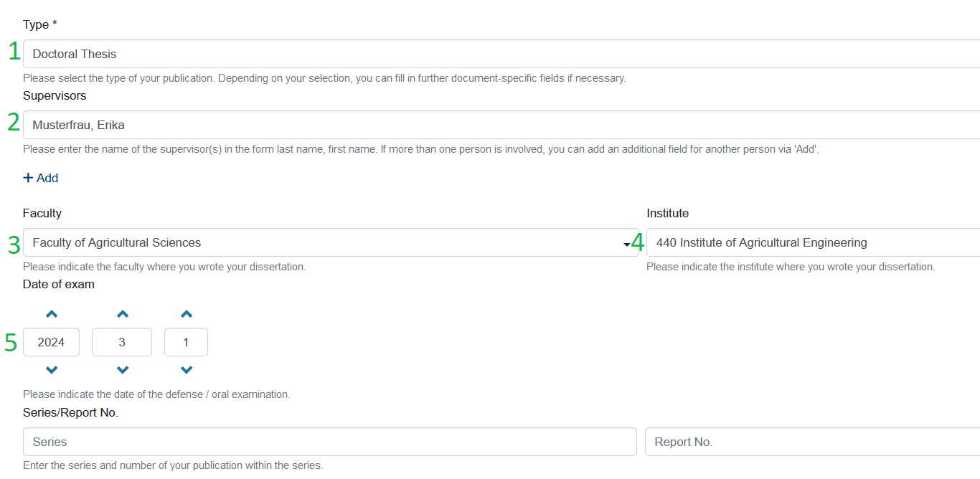Focus the Series input field

[329, 442]
